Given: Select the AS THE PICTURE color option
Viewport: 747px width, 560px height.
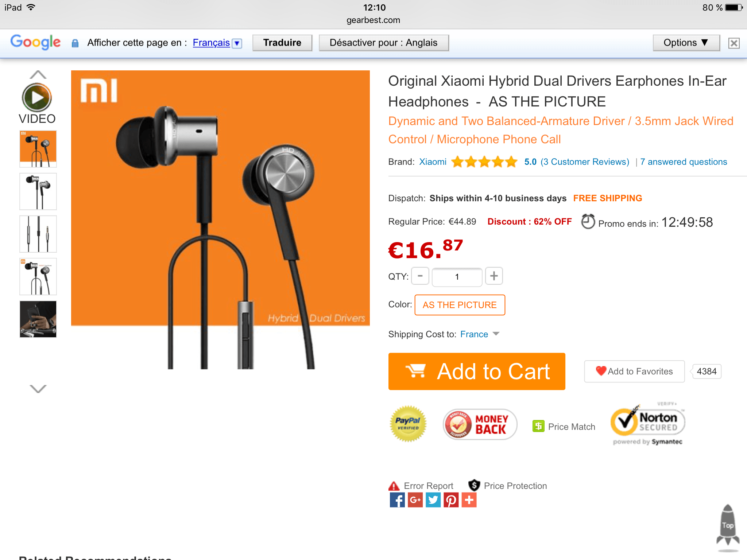Looking at the screenshot, I should [460, 305].
